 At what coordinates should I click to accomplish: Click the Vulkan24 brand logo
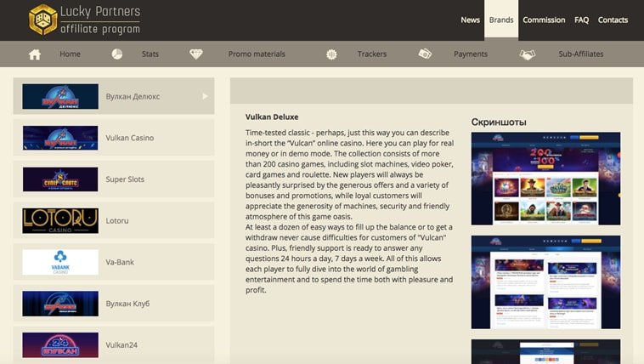60,345
